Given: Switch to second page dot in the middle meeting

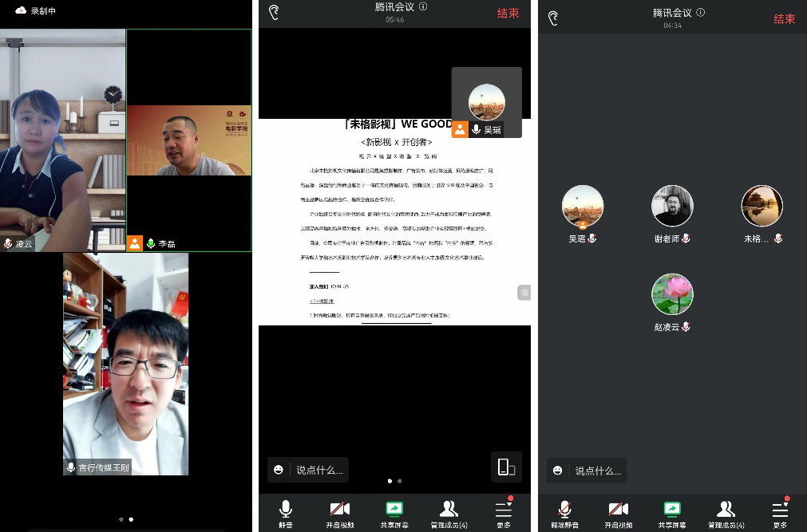Looking at the screenshot, I should pos(399,481).
